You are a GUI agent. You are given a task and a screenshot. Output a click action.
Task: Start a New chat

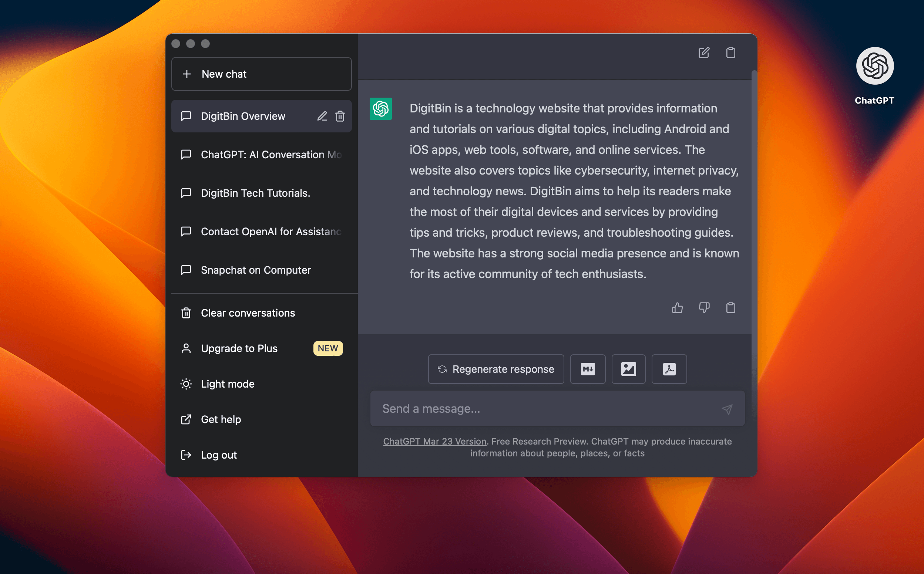[261, 74]
